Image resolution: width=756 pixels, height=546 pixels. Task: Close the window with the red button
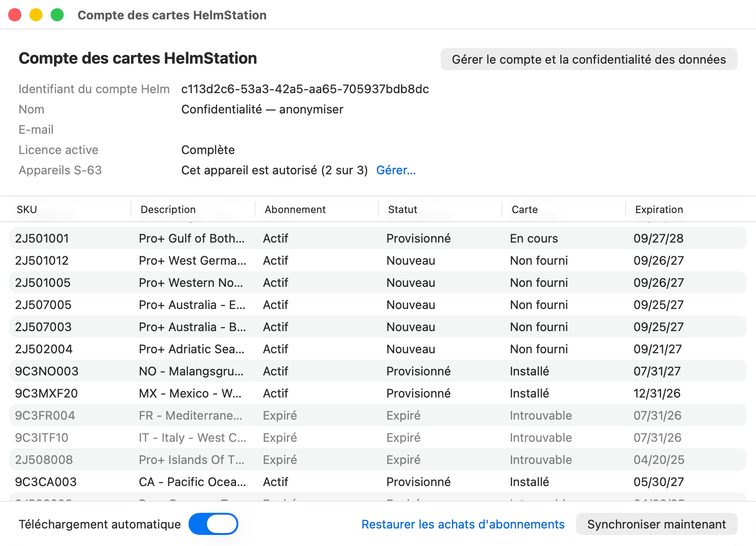(15, 15)
